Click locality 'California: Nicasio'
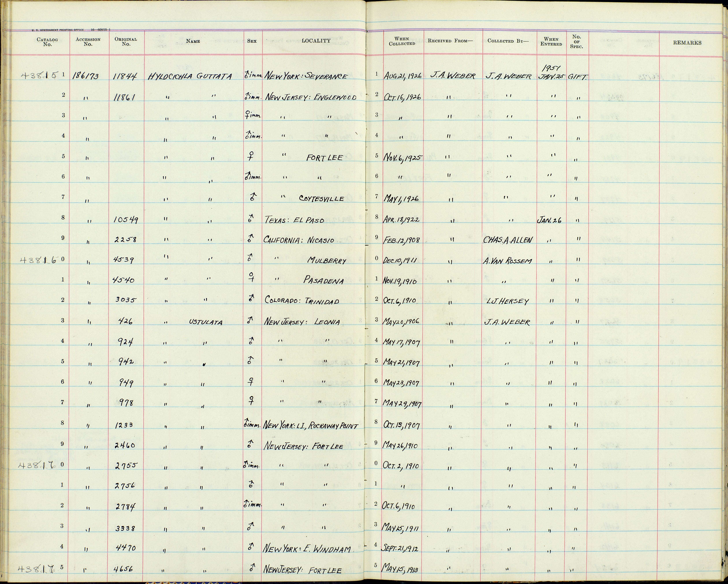 pos(299,240)
